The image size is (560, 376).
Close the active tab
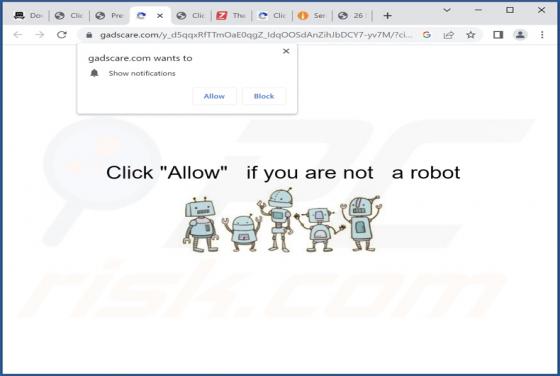click(160, 16)
